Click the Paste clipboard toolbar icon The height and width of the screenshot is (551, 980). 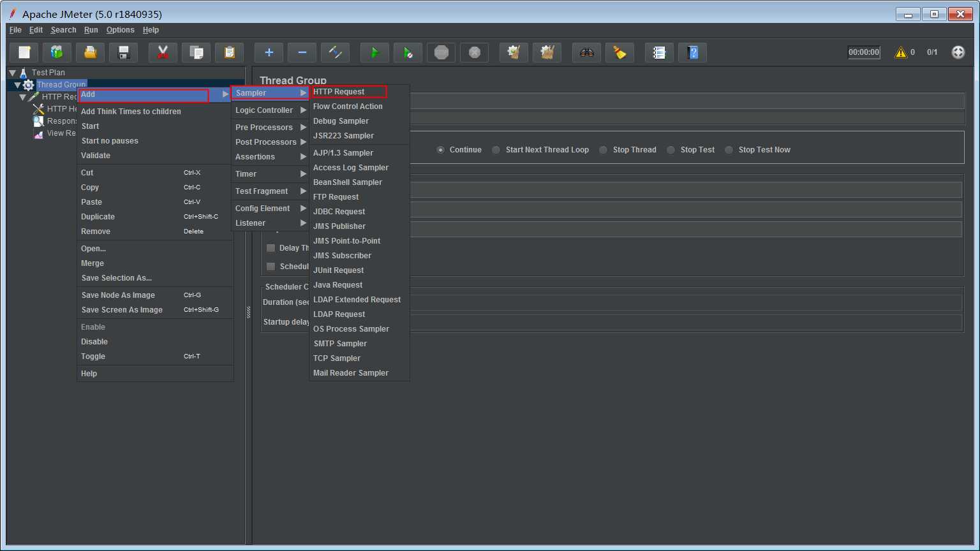(229, 52)
